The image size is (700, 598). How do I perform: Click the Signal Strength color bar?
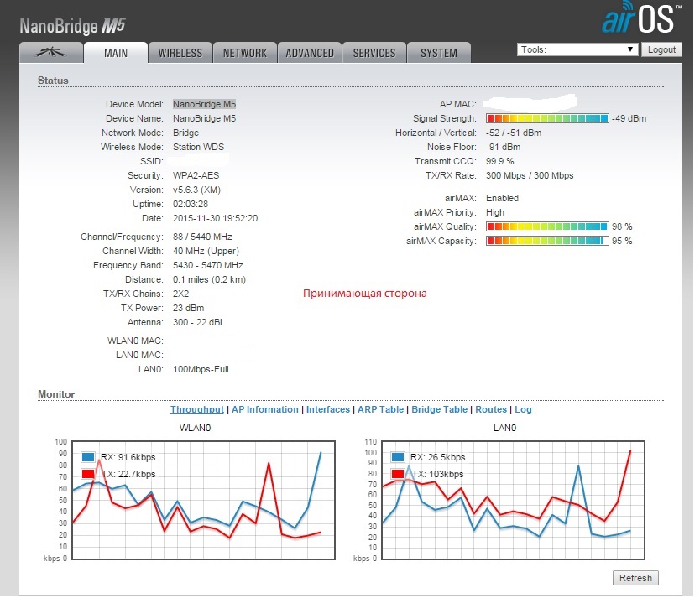pos(546,119)
